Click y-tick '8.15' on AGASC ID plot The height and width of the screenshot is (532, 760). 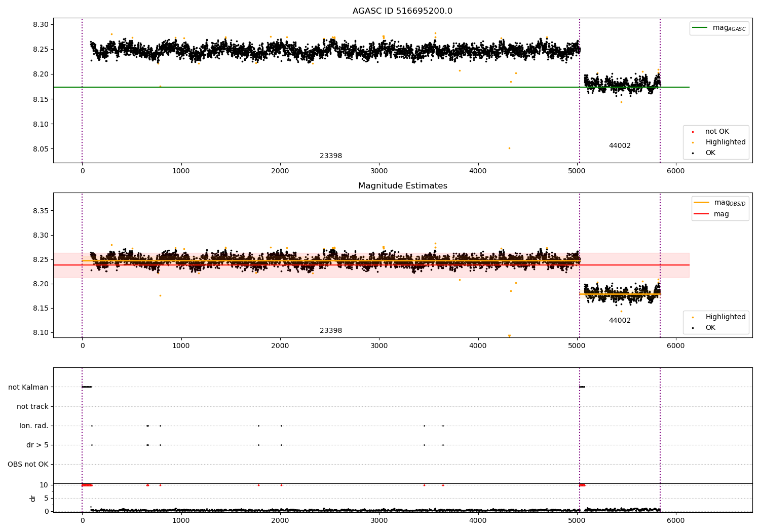[41, 99]
